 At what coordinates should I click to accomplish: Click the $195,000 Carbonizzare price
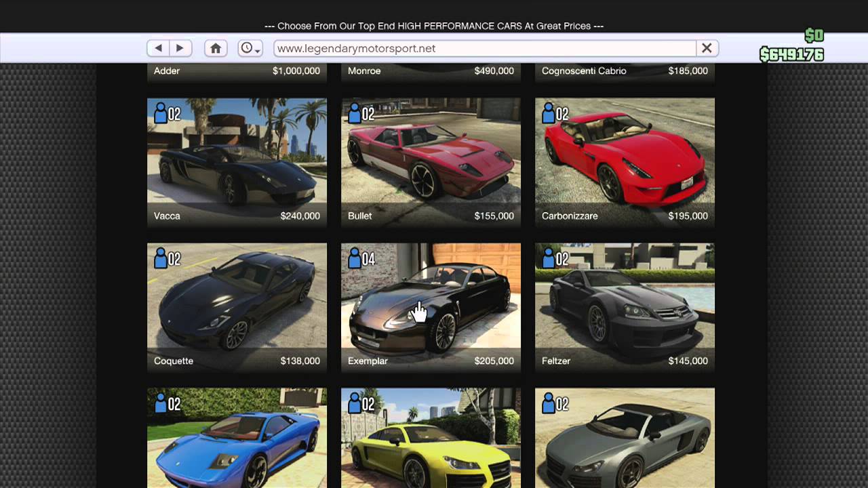click(688, 216)
